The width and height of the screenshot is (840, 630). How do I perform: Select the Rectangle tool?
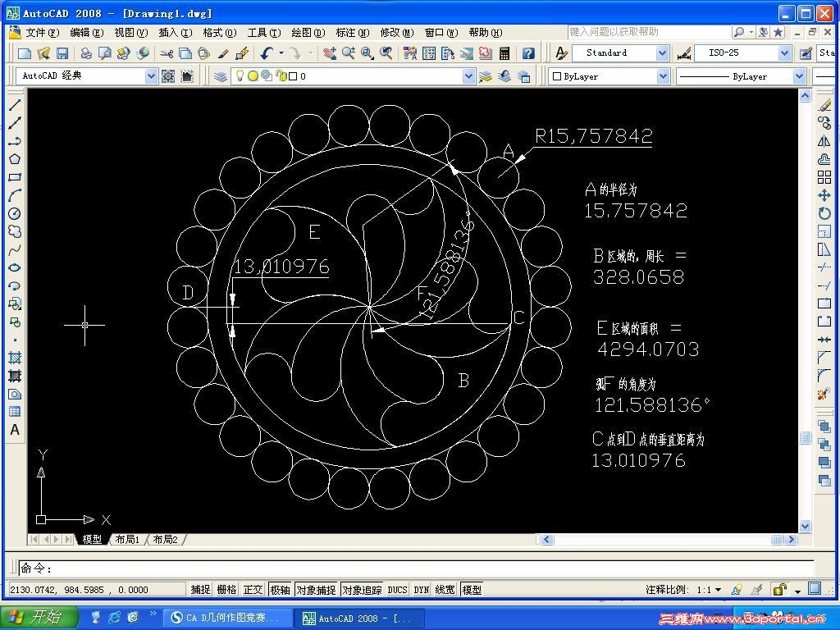tap(15, 177)
